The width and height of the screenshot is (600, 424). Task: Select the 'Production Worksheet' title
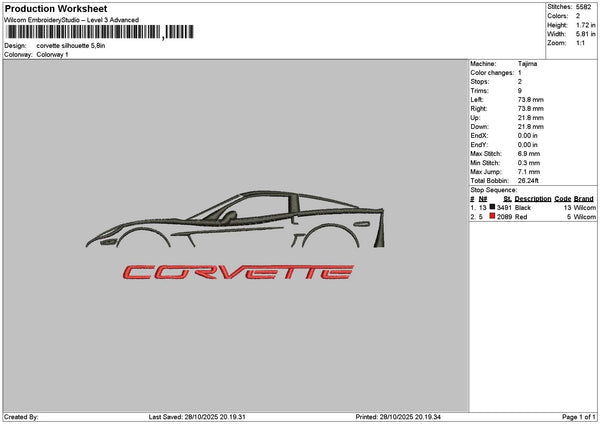click(56, 8)
